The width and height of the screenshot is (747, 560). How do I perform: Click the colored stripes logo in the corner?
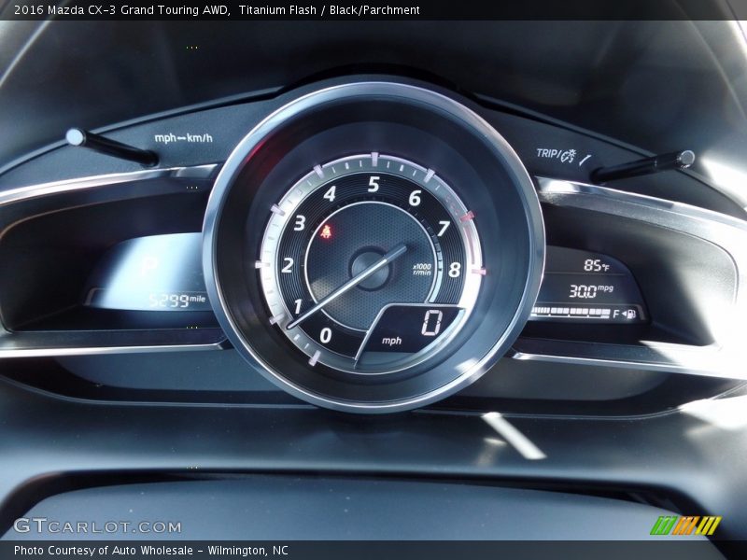point(685,525)
